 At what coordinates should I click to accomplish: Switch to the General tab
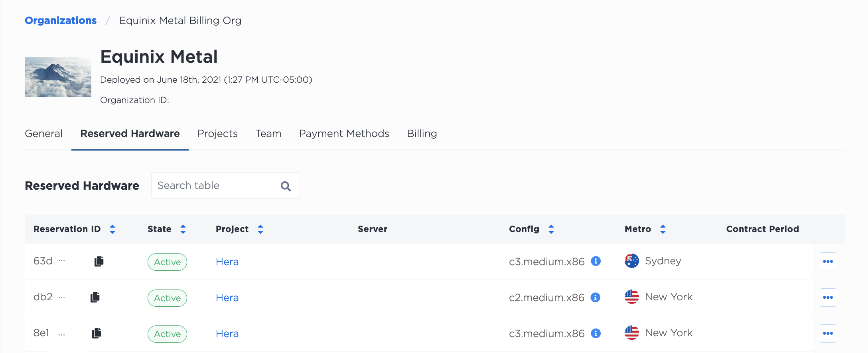43,133
